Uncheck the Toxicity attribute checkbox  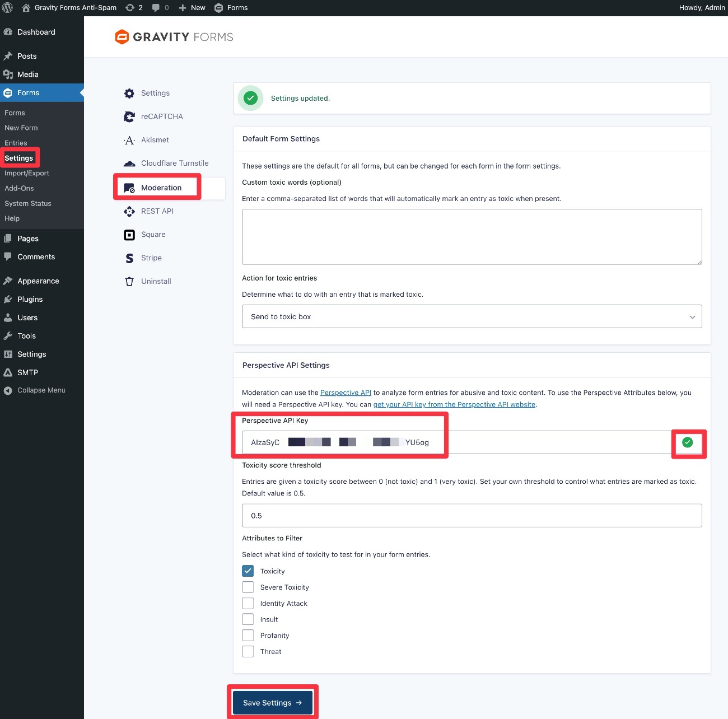248,571
